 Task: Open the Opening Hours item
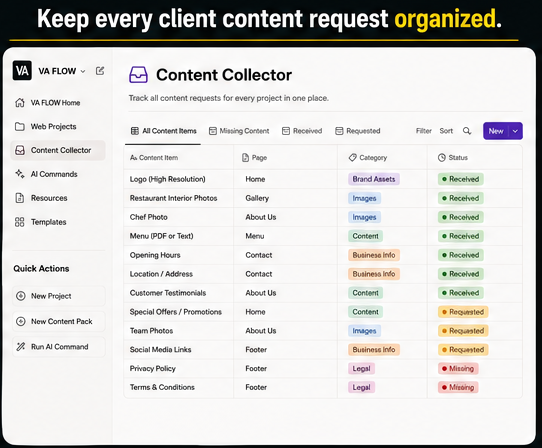[x=155, y=255]
